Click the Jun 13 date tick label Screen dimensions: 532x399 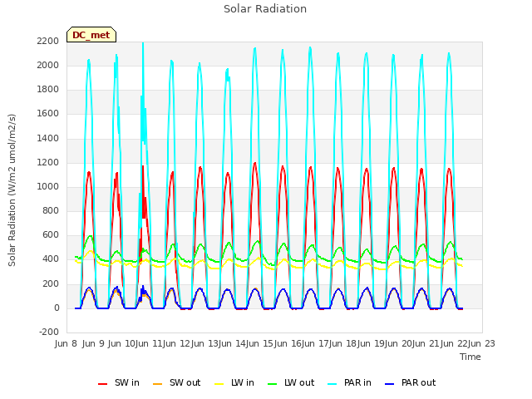(203, 343)
